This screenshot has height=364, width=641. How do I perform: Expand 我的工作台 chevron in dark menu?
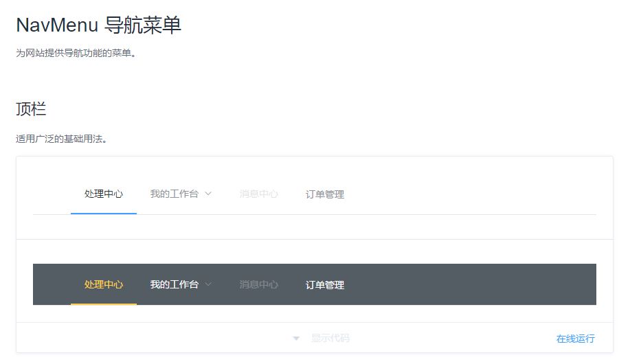tap(208, 284)
